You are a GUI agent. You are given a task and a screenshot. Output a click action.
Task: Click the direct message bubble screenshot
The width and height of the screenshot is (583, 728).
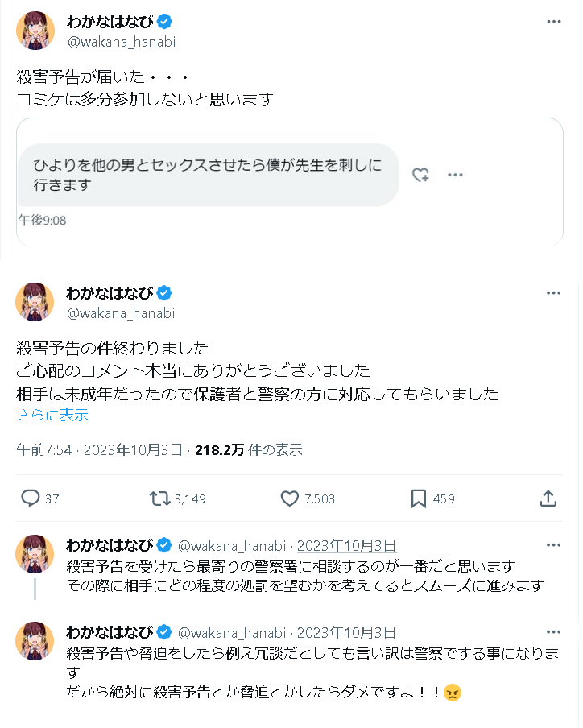pos(208,175)
